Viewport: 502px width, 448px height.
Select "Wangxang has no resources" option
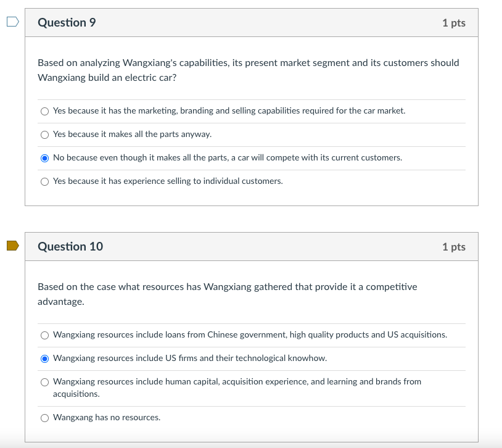pos(44,418)
